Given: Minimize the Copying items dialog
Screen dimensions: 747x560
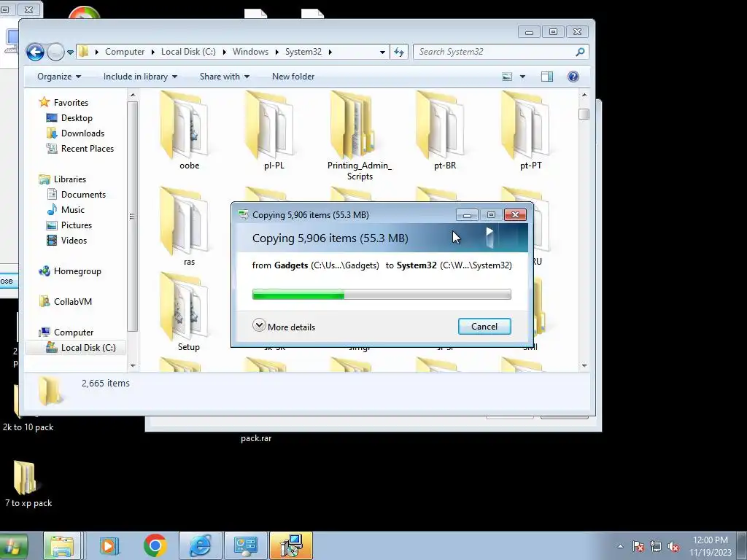Looking at the screenshot, I should 467,215.
